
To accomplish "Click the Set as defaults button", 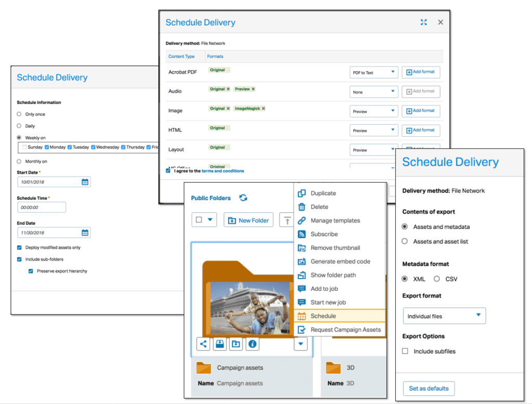I will [x=429, y=388].
